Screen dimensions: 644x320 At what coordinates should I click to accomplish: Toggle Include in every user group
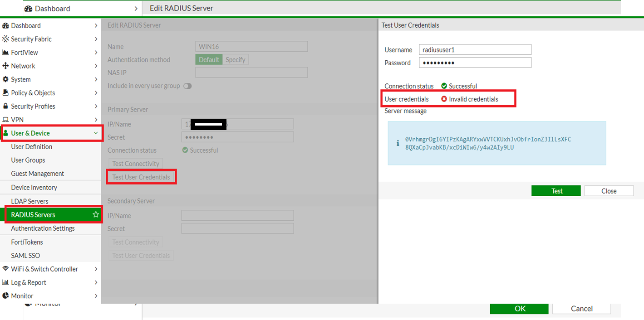(x=187, y=86)
